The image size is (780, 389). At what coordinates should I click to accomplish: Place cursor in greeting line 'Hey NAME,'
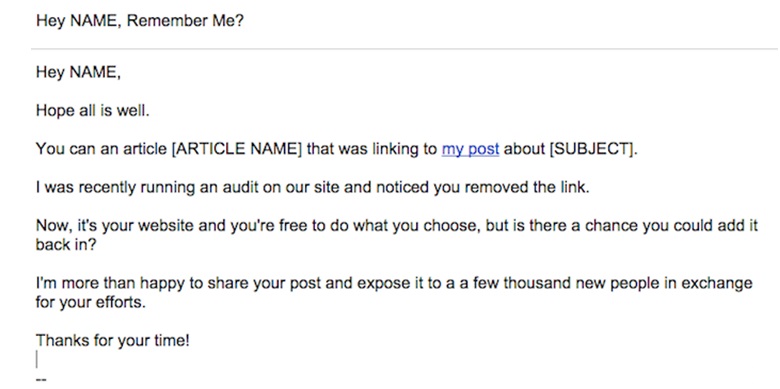point(78,73)
